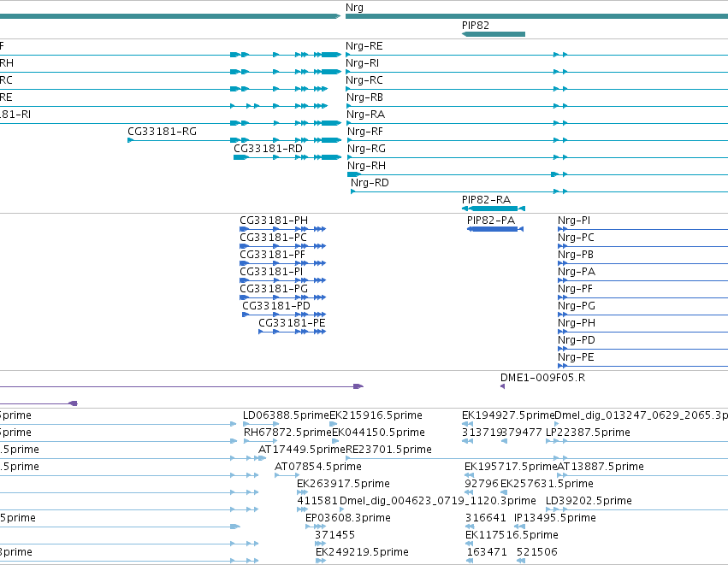Select the CG33181-PG protein label
This screenshot has height=565, width=728.
tap(274, 289)
